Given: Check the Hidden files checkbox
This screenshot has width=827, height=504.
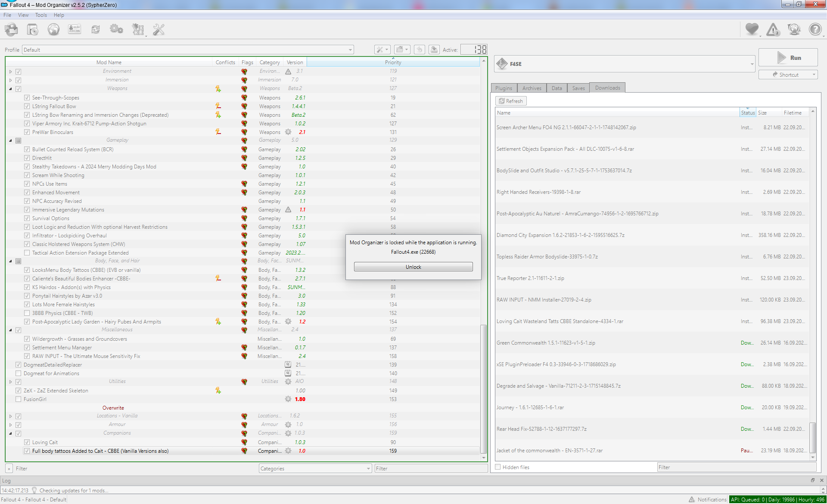Looking at the screenshot, I should click(498, 467).
